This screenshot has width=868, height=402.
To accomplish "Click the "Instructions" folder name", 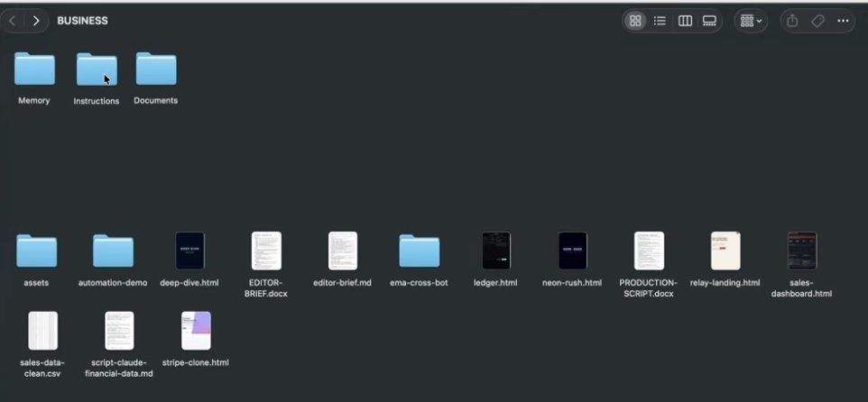I will (97, 101).
